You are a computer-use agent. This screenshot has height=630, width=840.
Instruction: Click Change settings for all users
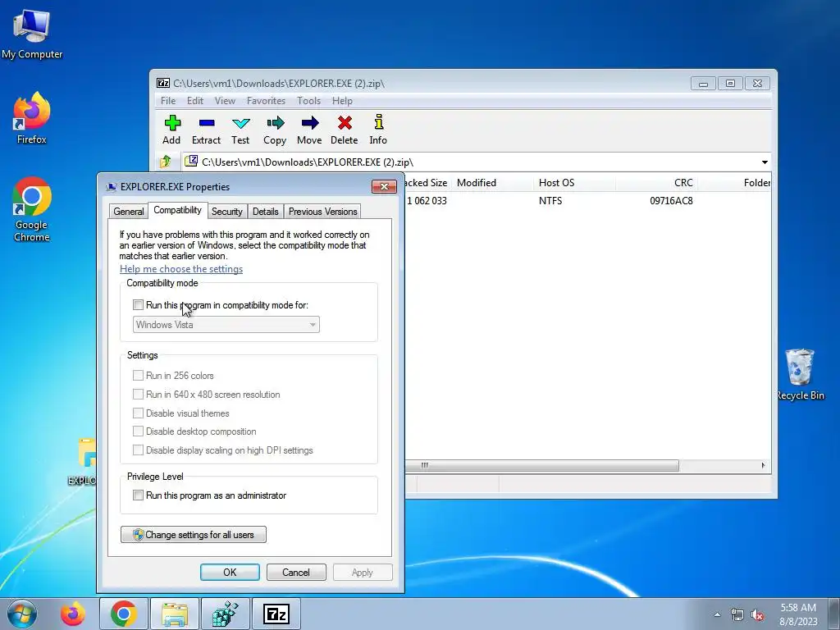194,535
